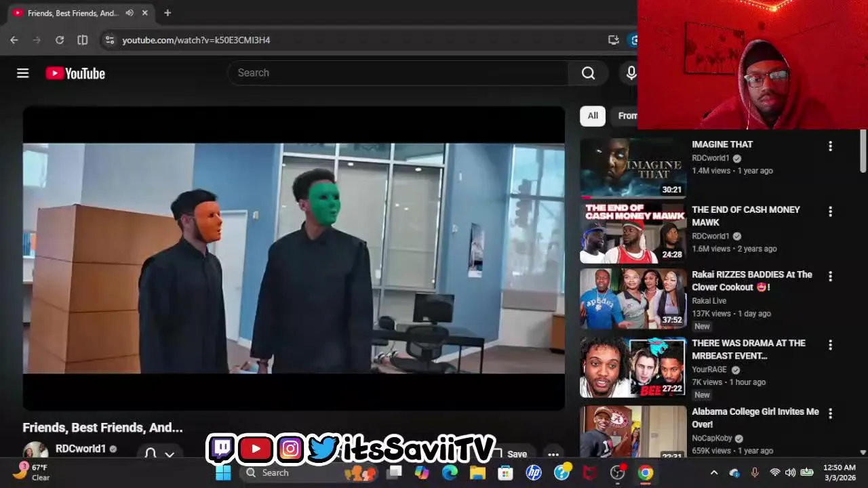The height and width of the screenshot is (488, 868).
Task: Open a new browser tab
Action: 167,13
